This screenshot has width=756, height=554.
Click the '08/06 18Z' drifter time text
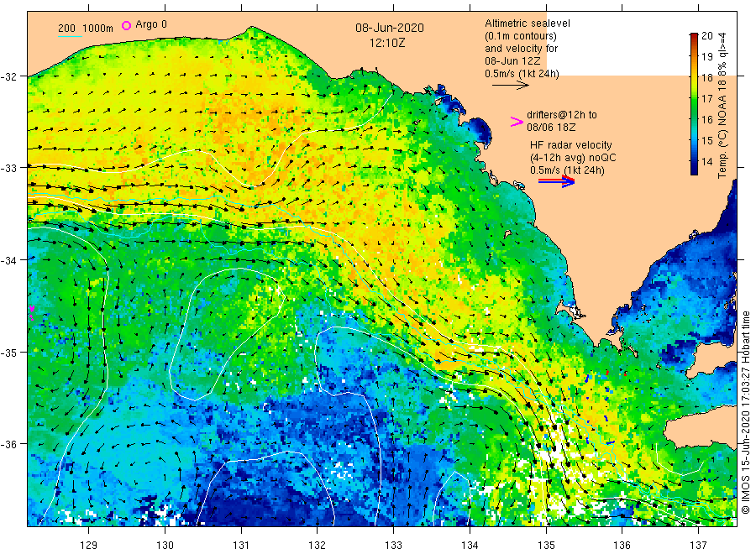click(x=550, y=128)
